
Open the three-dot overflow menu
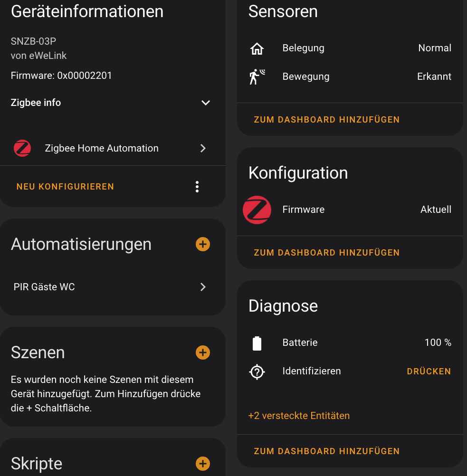197,187
